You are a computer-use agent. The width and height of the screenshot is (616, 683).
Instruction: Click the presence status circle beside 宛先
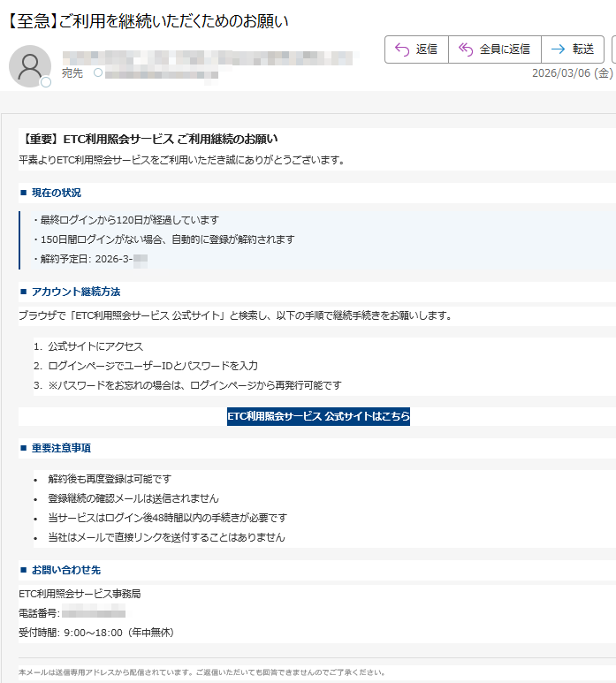pos(98,72)
